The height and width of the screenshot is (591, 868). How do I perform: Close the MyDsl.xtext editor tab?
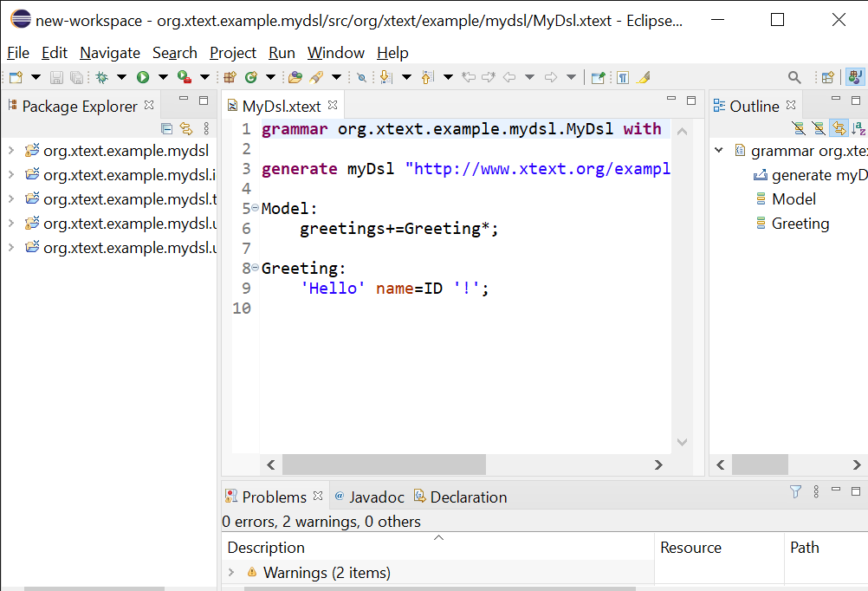coord(333,105)
